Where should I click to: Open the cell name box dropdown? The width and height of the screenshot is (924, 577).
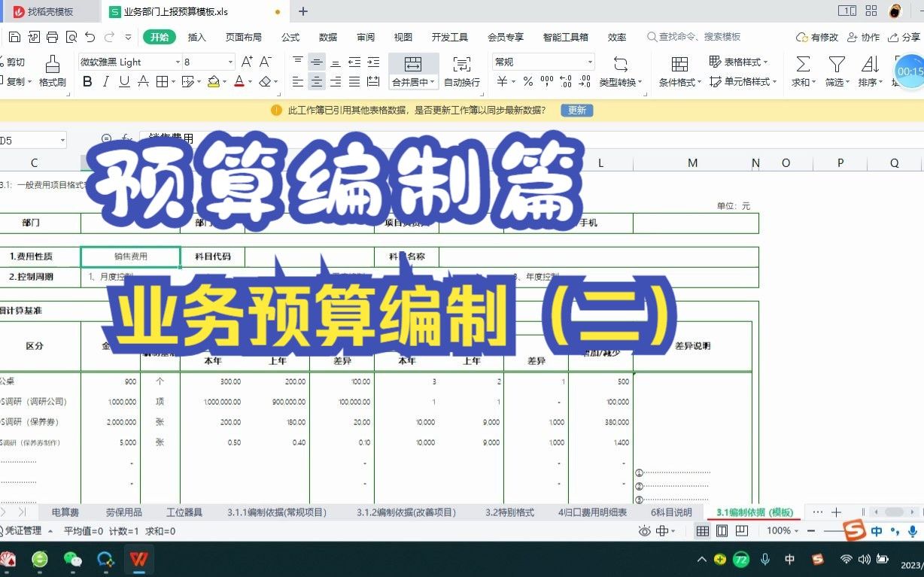coord(62,140)
